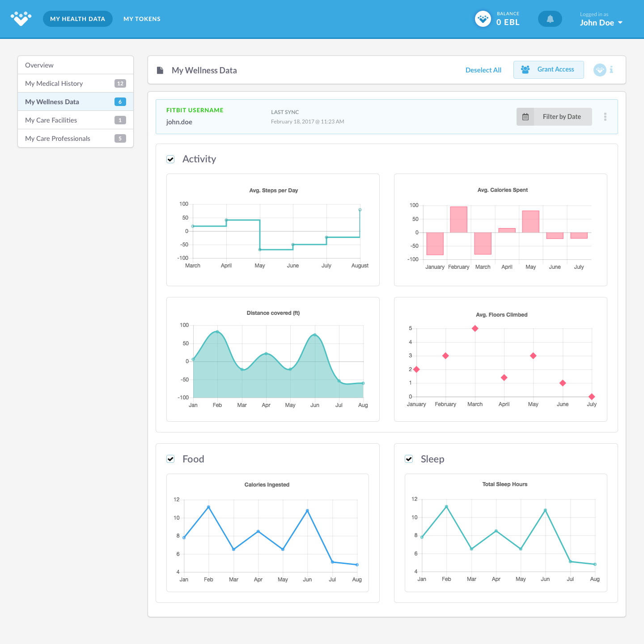Viewport: 644px width, 644px height.
Task: Open the My Health Data tab
Action: 78,19
